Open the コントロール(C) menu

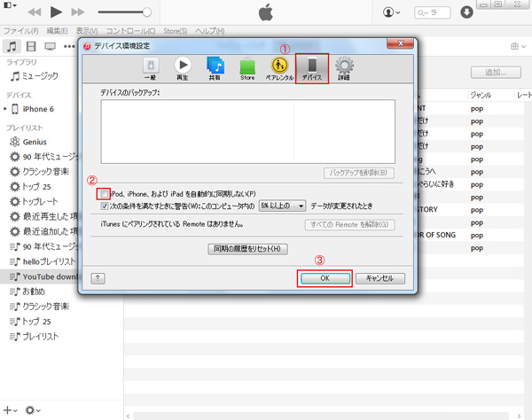130,31
